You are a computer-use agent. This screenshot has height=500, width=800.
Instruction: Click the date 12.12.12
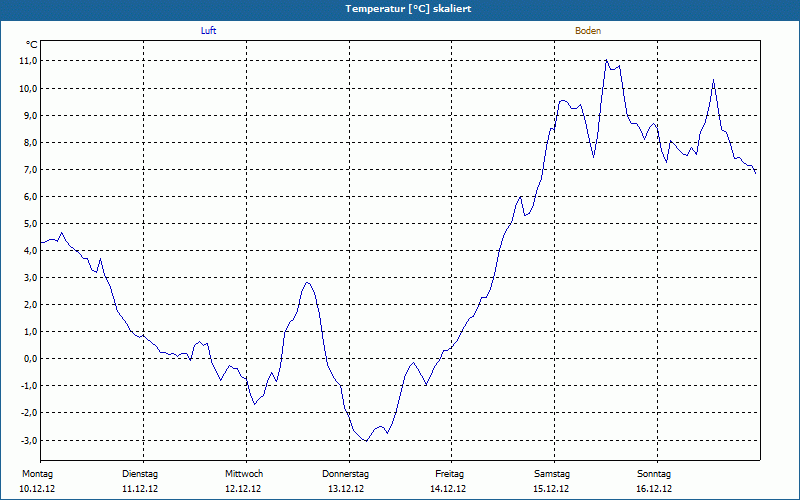pyautogui.click(x=243, y=489)
